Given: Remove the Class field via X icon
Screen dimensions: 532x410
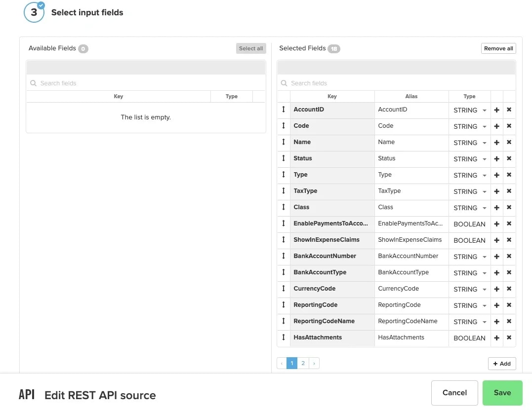Looking at the screenshot, I should [509, 207].
